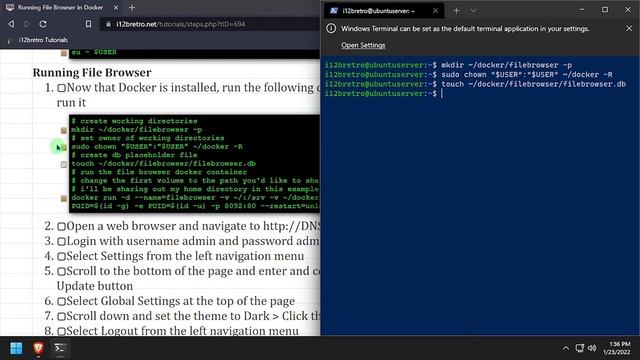Click copy icon beside touch filebrowser.db line
This screenshot has width=640, height=360.
click(x=64, y=164)
